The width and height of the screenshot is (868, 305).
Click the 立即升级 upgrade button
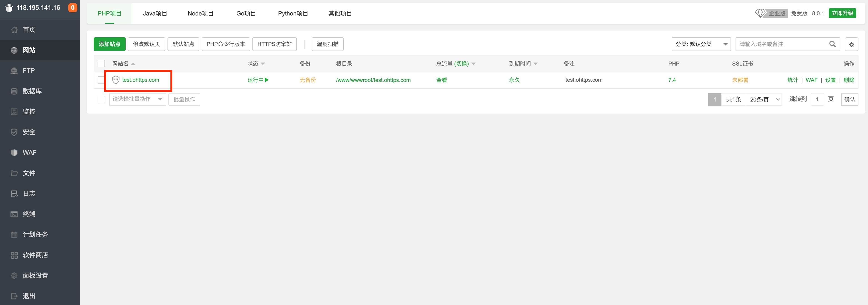point(842,13)
